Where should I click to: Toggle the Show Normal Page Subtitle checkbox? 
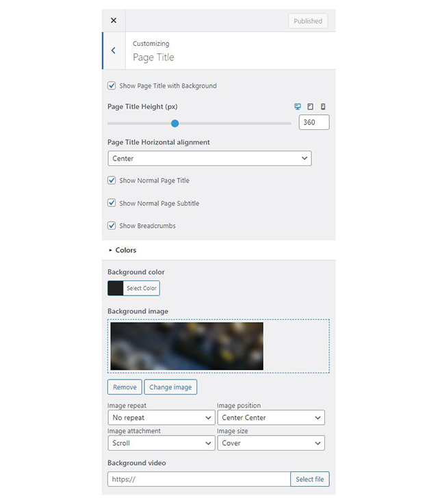click(112, 203)
